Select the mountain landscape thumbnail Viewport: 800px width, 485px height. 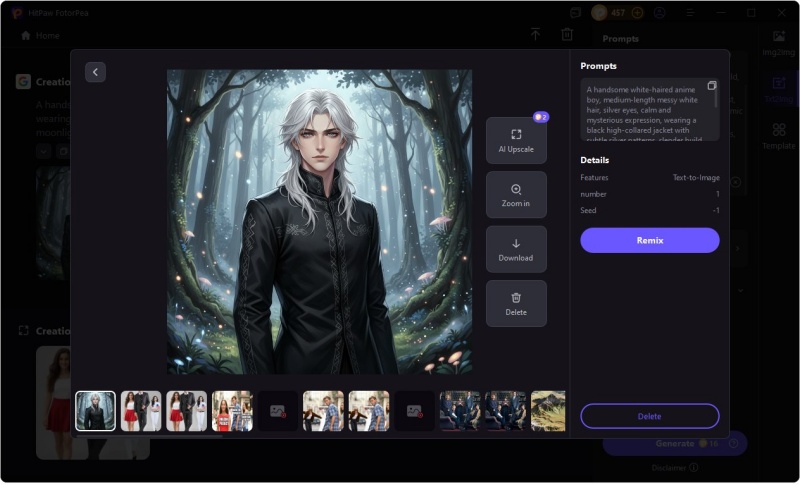(x=548, y=411)
